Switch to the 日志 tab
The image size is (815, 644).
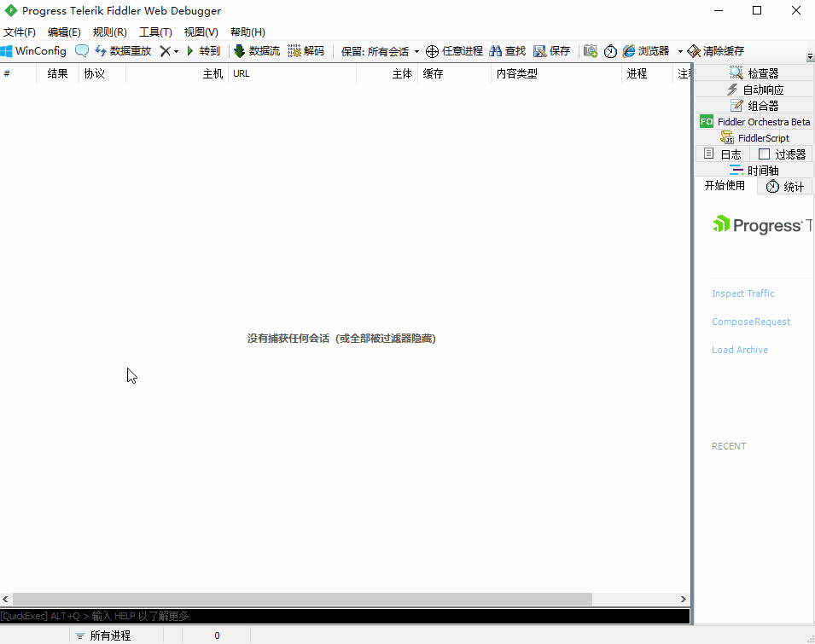pos(723,154)
